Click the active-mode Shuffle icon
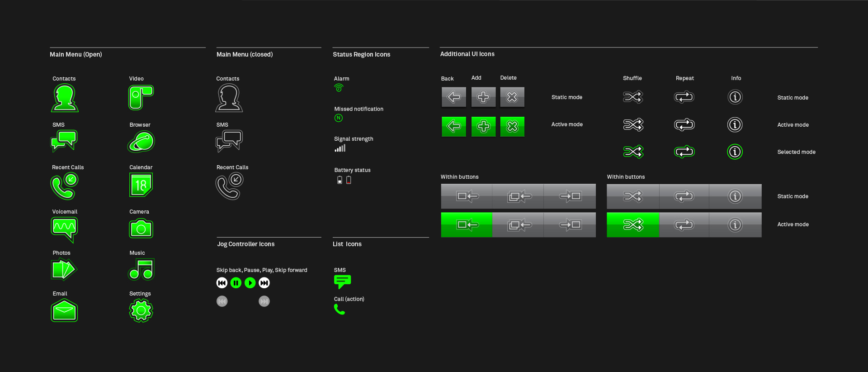The image size is (868, 372). coord(633,124)
